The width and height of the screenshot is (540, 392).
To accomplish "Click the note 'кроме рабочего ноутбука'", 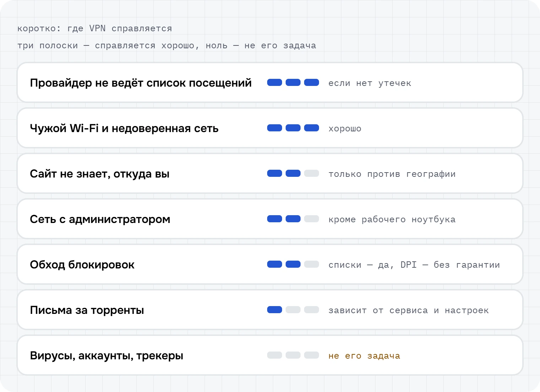I will (392, 219).
